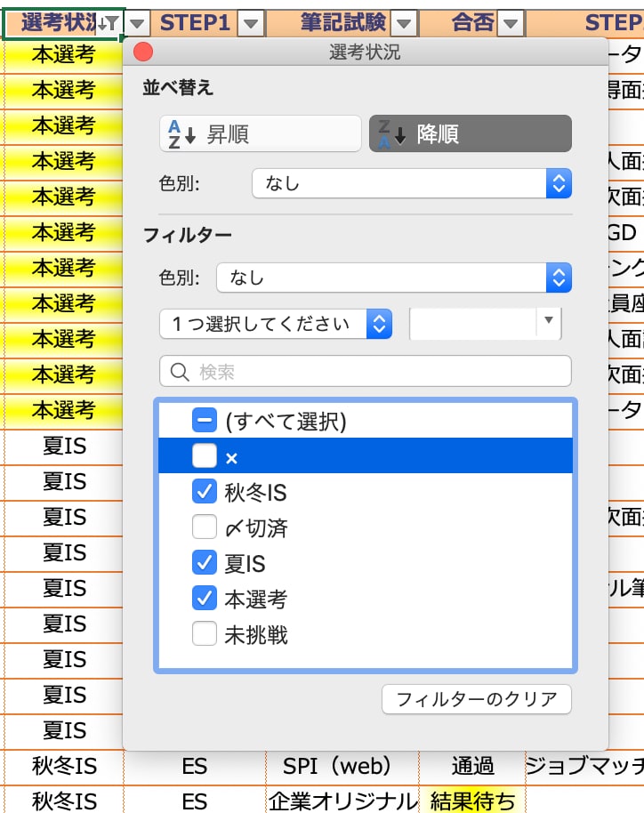Select the GD cell behind popup

pyautogui.click(x=624, y=232)
